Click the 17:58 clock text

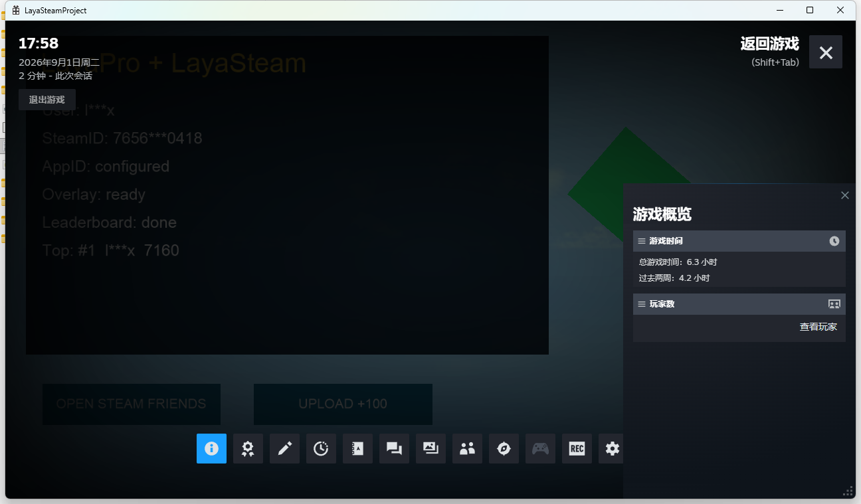coord(39,44)
